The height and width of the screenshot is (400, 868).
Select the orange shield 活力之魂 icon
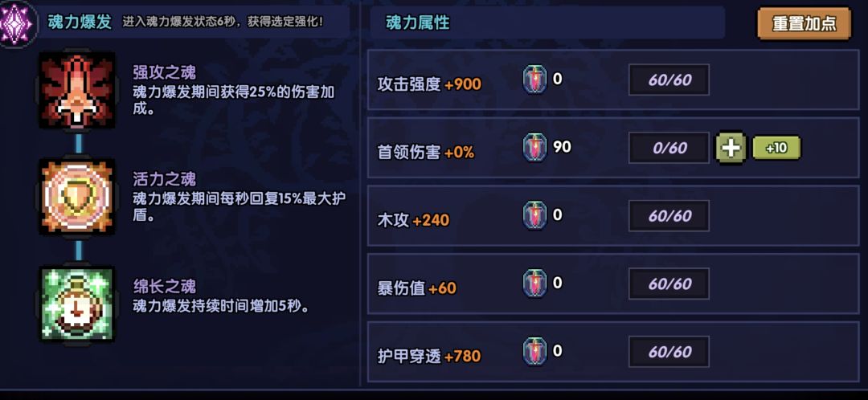(76, 196)
